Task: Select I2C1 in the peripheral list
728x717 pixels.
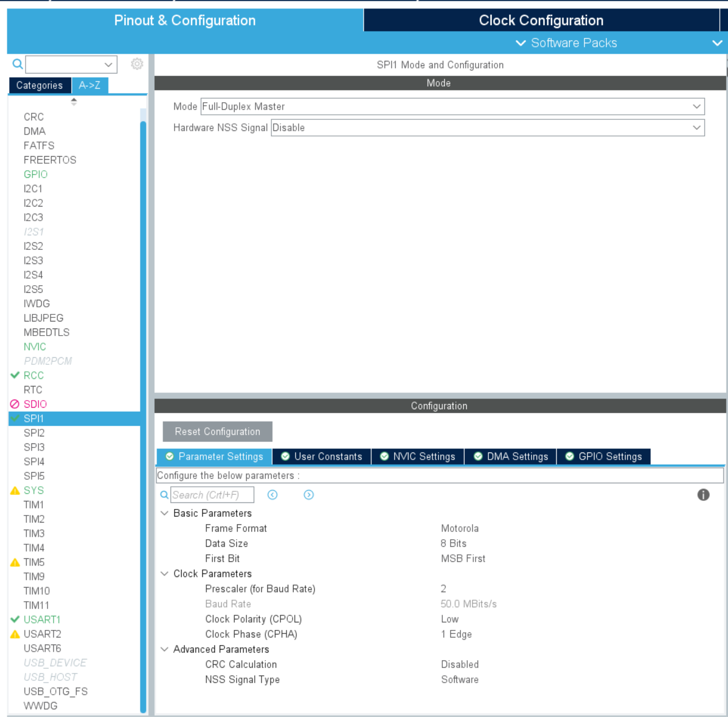Action: point(33,188)
